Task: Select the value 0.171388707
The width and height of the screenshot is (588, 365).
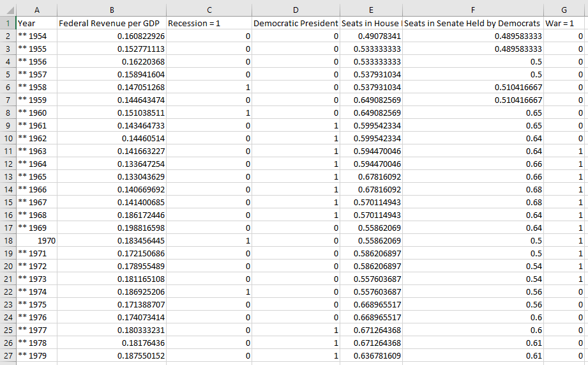Action: tap(112, 304)
